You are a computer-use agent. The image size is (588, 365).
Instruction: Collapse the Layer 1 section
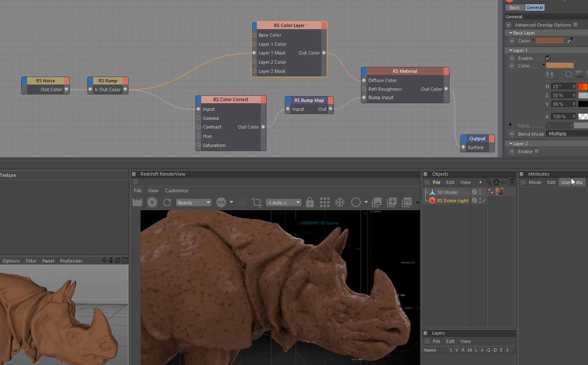(511, 50)
